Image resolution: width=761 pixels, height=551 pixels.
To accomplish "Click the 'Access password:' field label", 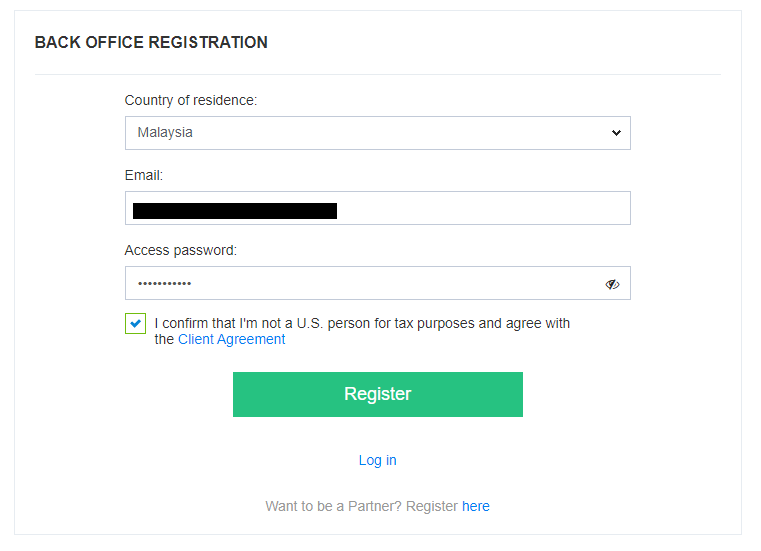I will [181, 250].
